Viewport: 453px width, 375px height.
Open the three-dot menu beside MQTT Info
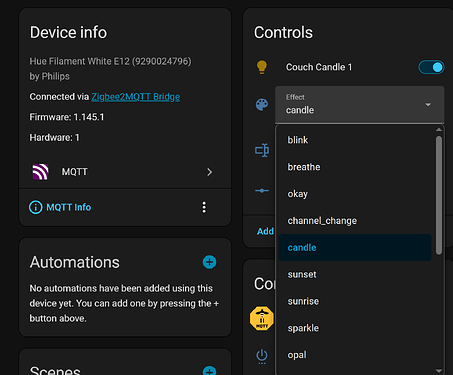point(204,207)
